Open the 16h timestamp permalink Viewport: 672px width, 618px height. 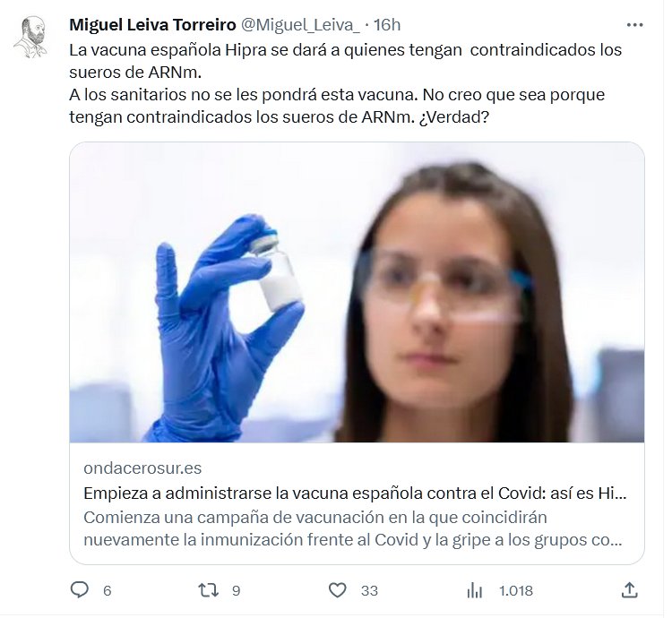tap(387, 25)
